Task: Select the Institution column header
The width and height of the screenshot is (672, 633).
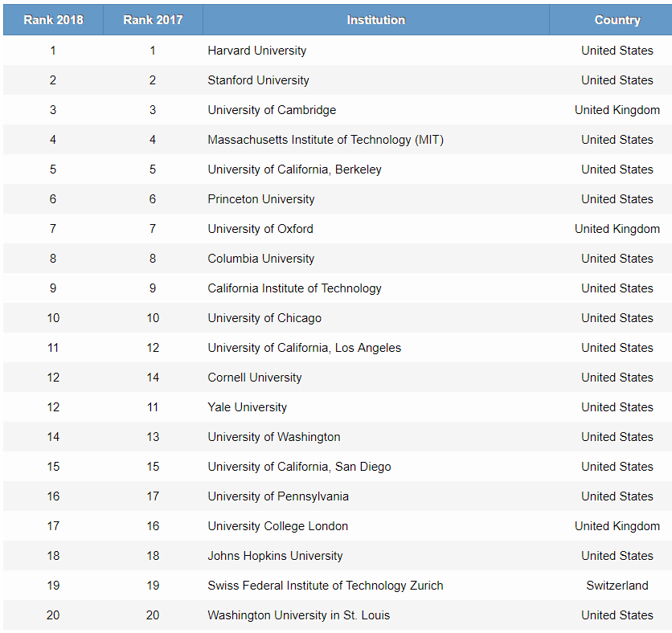Action: [x=375, y=20]
